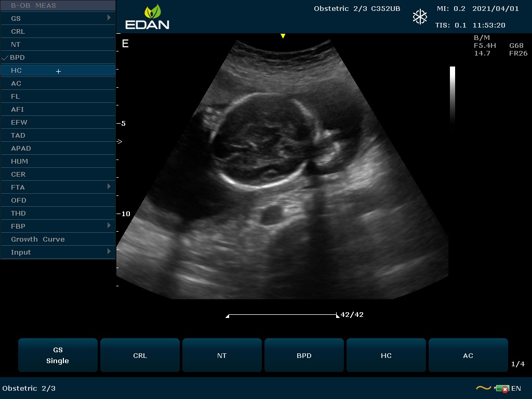Open Growth Curve from the menu

pyautogui.click(x=38, y=239)
